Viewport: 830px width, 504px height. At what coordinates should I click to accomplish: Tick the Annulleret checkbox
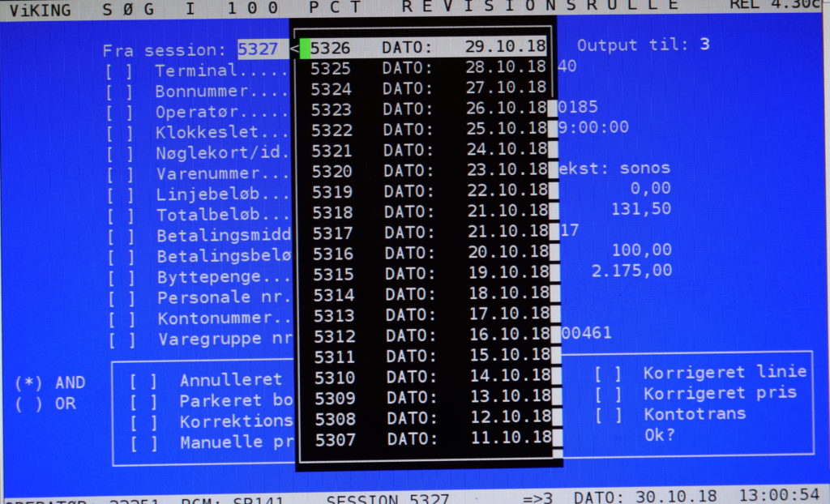point(143,380)
